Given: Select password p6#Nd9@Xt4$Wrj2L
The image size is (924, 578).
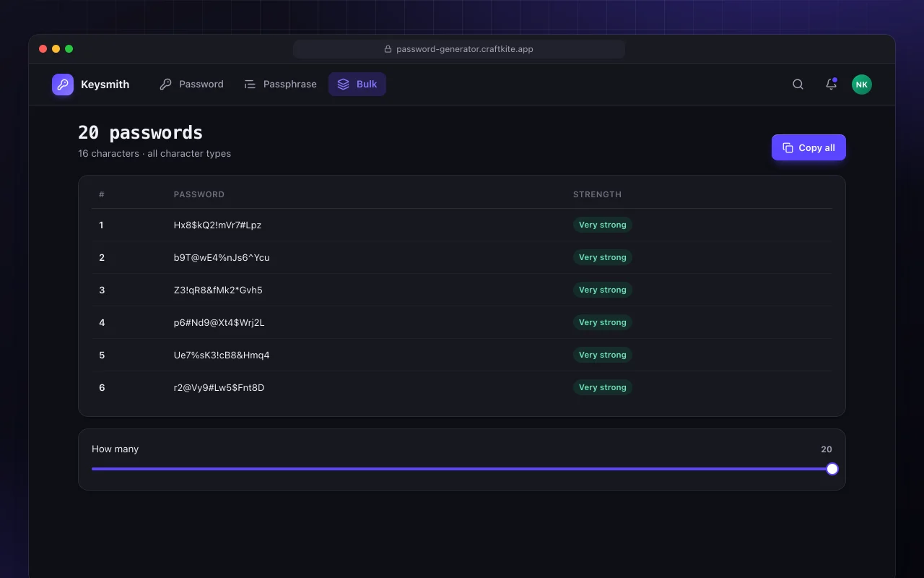Looking at the screenshot, I should [x=219, y=322].
